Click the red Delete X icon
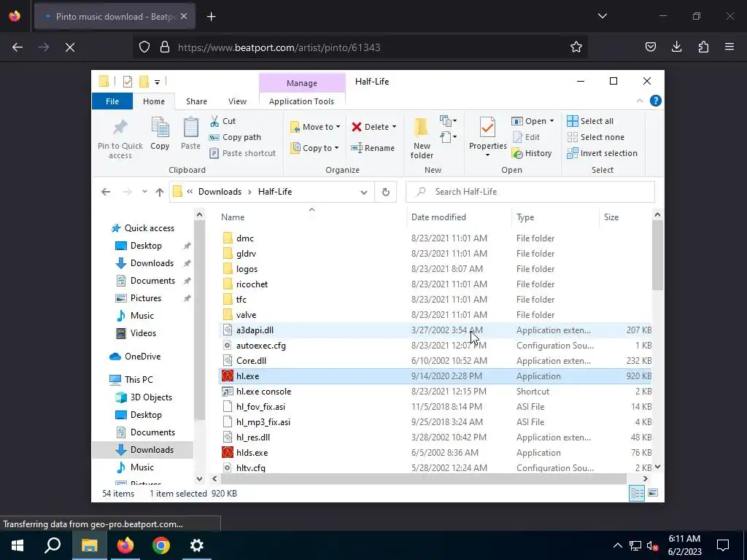Screen dimensions: 747x560 point(357,127)
